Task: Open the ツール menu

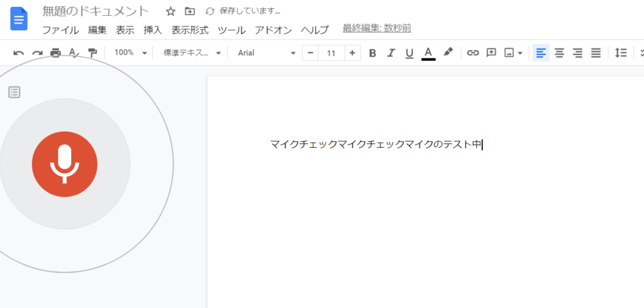Action: (231, 30)
